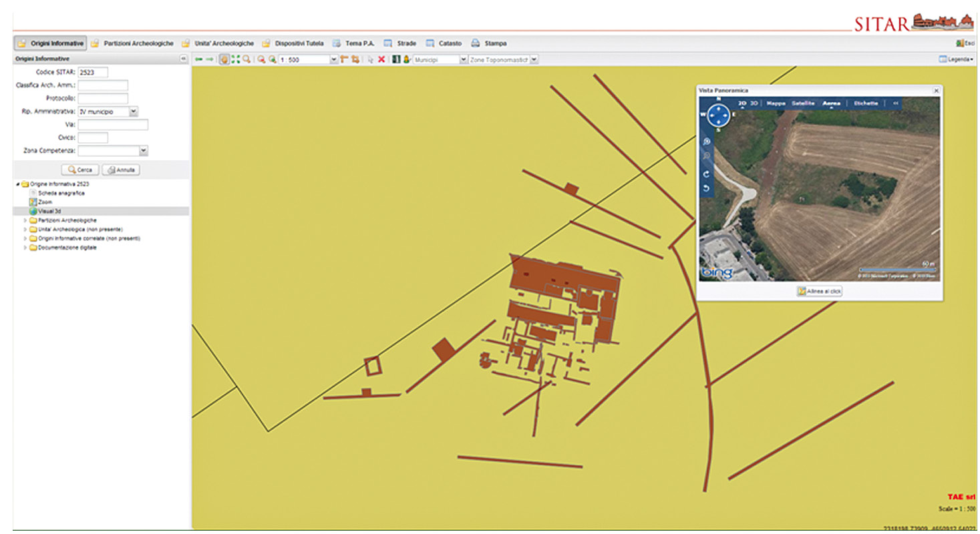Image resolution: width=980 pixels, height=534 pixels.
Task: Open the Partizioni Archeologiche tab
Action: click(x=132, y=43)
